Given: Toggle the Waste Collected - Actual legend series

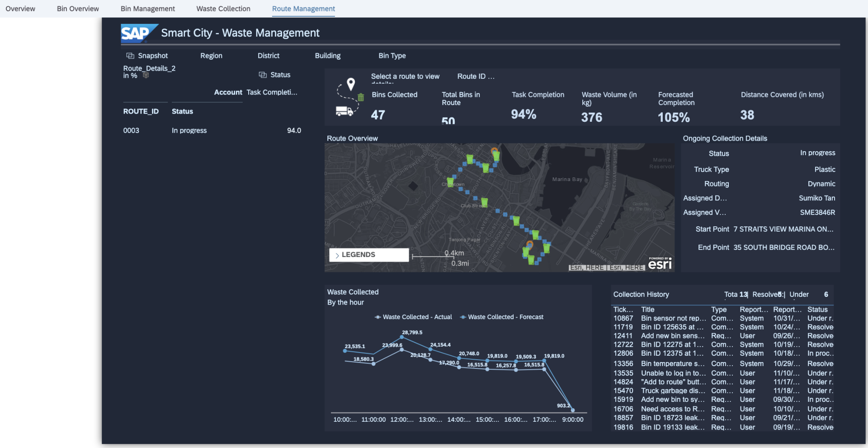Looking at the screenshot, I should tap(413, 317).
